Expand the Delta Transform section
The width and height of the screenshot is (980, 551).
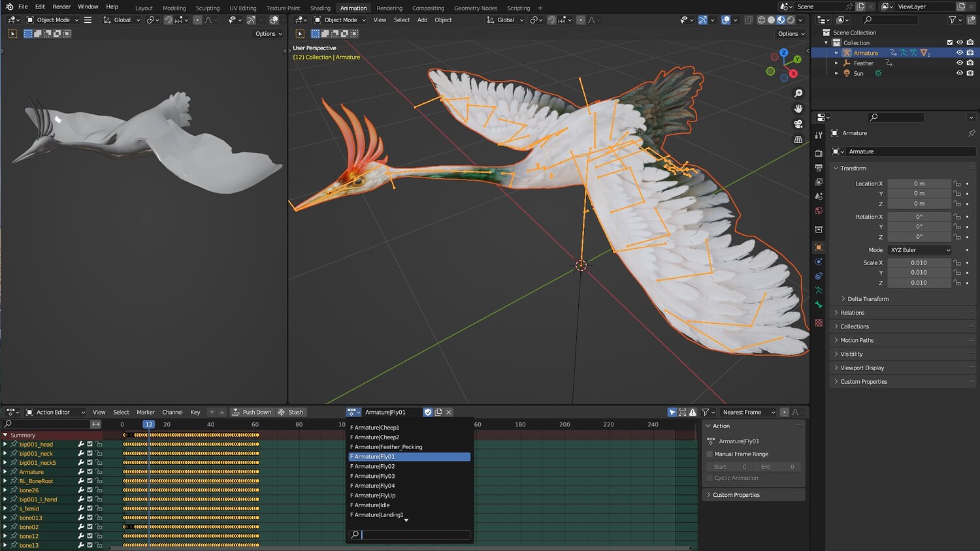[x=868, y=299]
